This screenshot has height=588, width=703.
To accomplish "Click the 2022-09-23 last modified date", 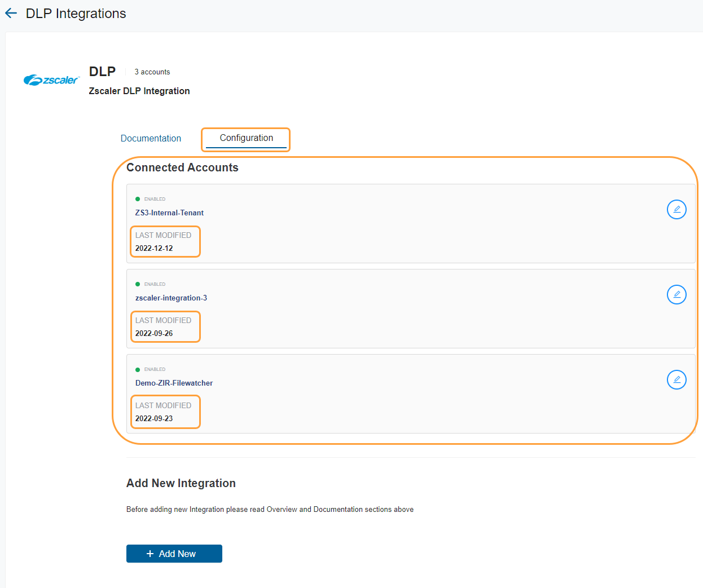I will coord(154,418).
